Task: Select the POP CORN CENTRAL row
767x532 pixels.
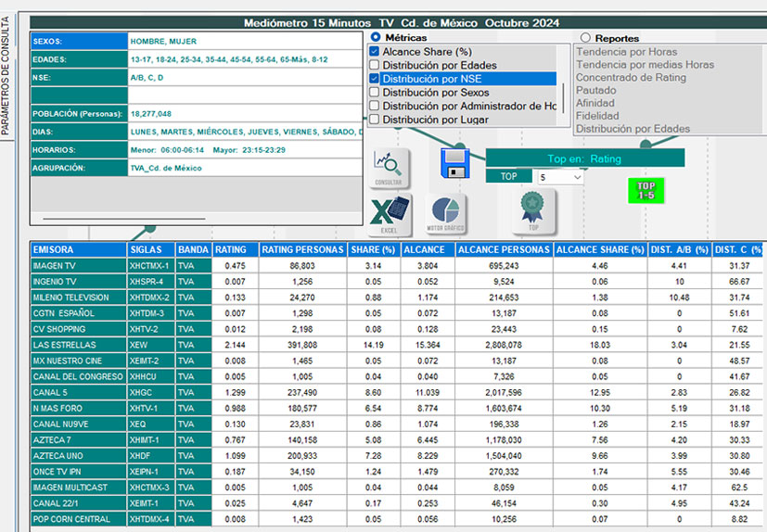Action: (396, 519)
